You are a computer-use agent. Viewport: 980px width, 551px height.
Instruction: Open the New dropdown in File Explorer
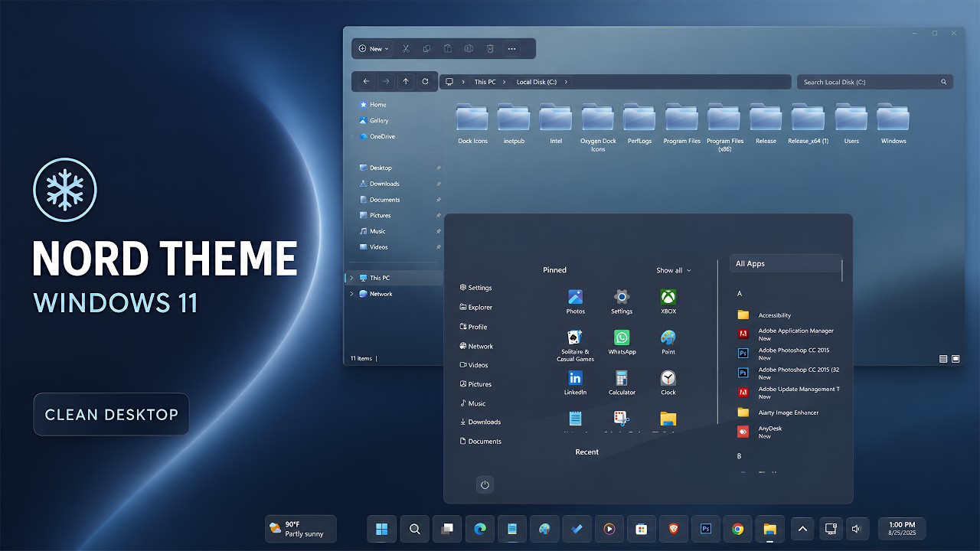(x=374, y=49)
